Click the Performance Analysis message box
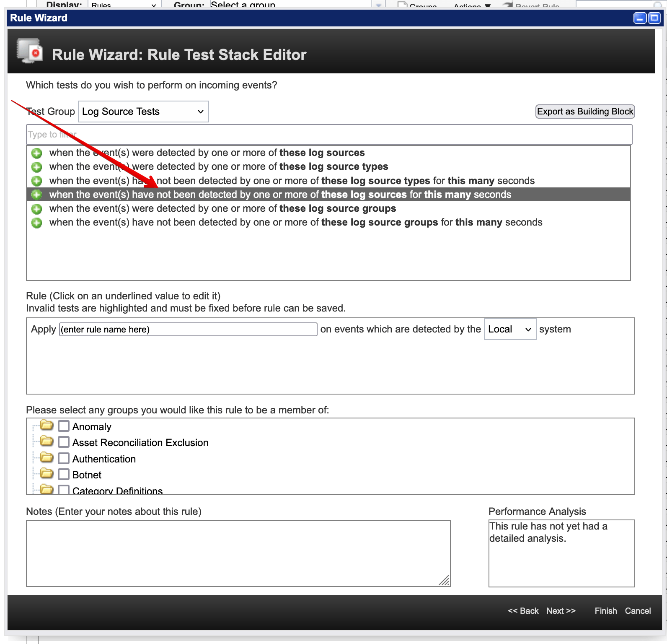Viewport: 667px width, 644px height. click(x=561, y=553)
